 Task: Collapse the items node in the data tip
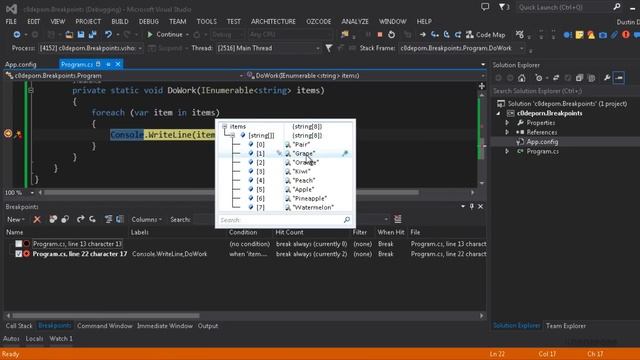point(224,127)
